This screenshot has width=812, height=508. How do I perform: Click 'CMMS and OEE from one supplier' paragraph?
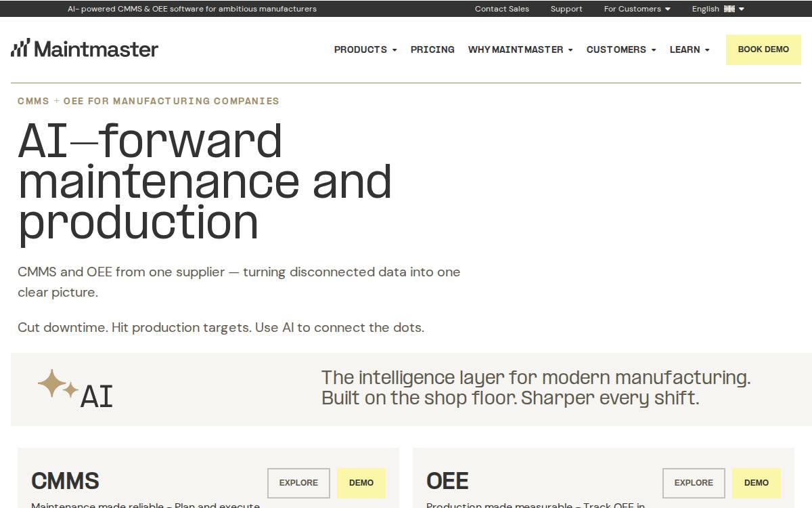pos(239,282)
